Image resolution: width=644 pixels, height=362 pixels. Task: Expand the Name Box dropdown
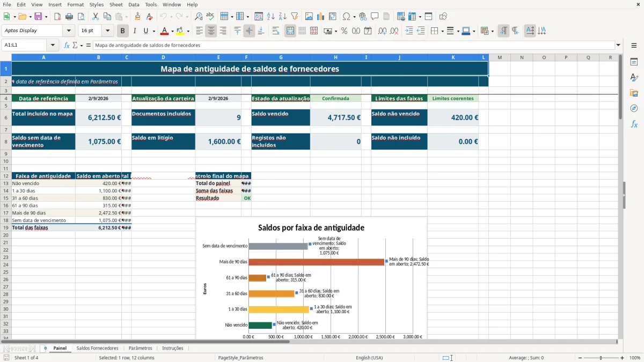(53, 45)
